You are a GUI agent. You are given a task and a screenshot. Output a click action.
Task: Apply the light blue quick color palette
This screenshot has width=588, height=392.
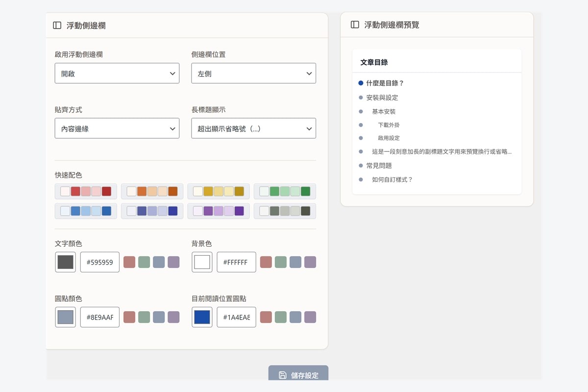[x=86, y=211]
